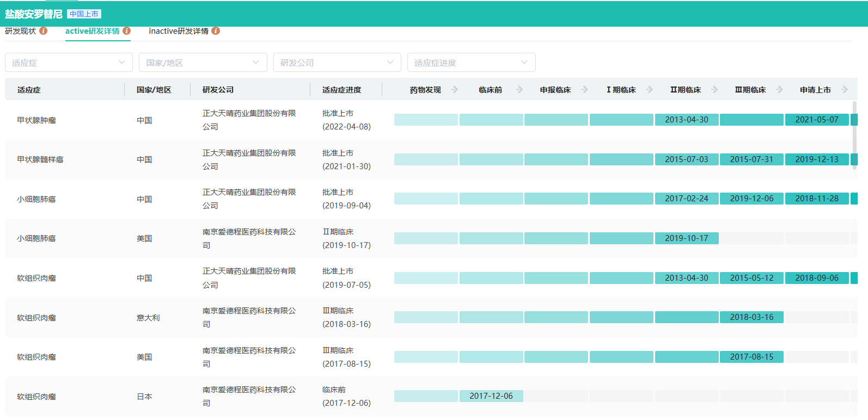Viewport: 868px width, 420px height.
Task: Expand the 研发公司 filter dropdown
Action: tap(337, 63)
